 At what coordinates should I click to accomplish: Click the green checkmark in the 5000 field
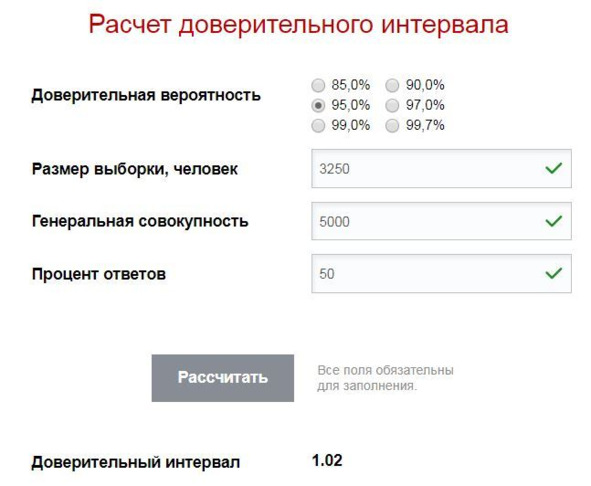(554, 221)
